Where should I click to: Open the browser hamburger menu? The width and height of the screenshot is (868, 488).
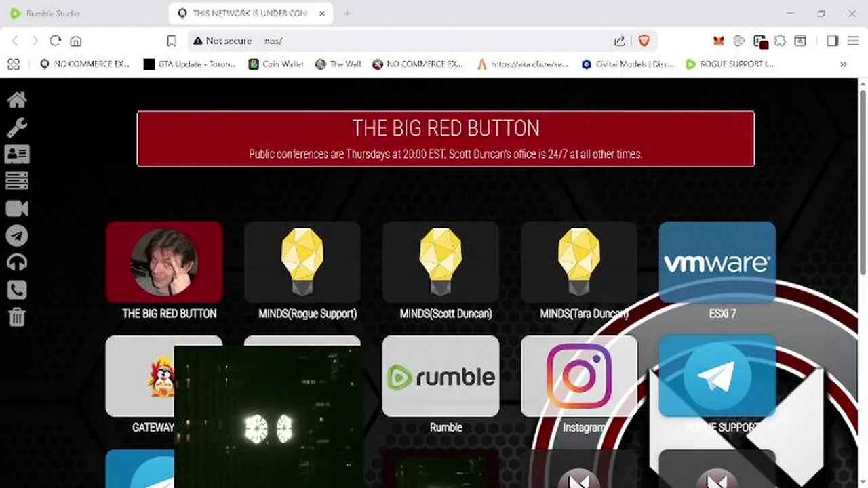[x=853, y=41]
